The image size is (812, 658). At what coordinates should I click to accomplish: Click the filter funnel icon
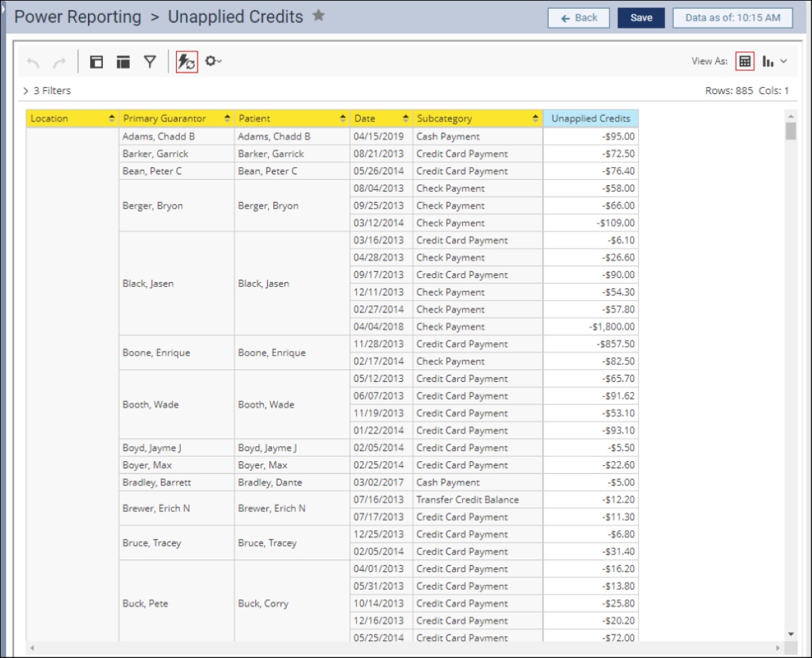click(x=150, y=62)
